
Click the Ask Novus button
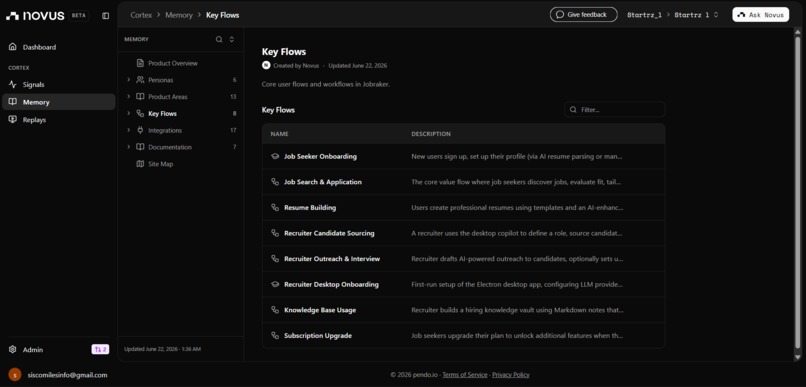click(761, 14)
